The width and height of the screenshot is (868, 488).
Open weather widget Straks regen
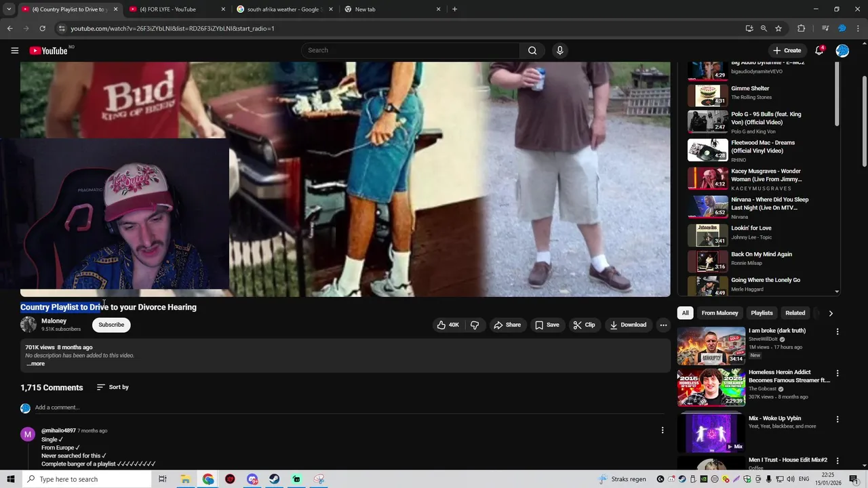point(623,479)
